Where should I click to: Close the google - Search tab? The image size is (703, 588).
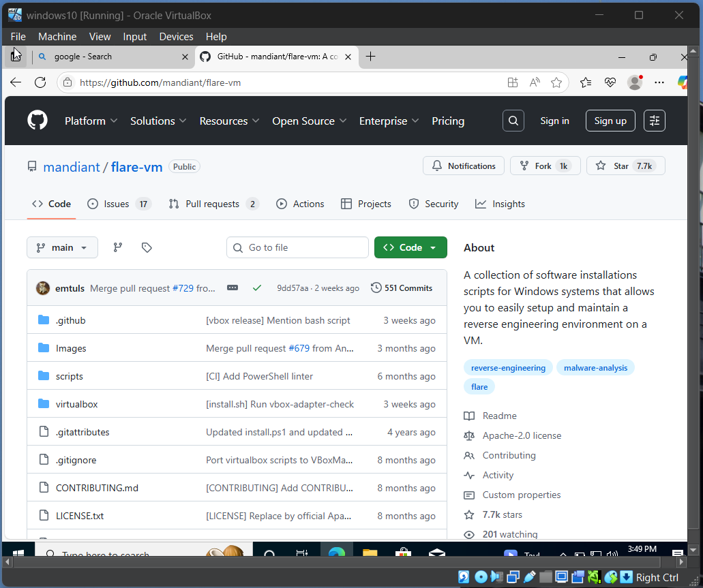point(185,57)
